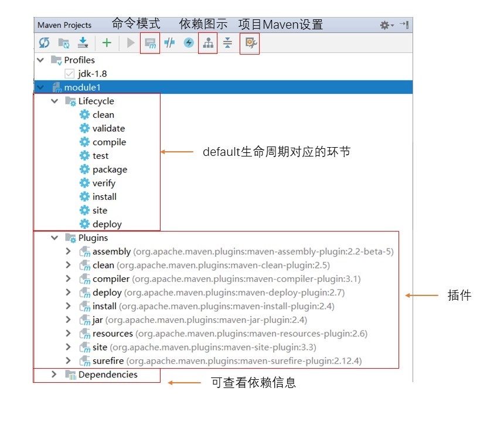504x422 pixels.
Task: Click the Run Maven Build play icon
Action: [131, 43]
